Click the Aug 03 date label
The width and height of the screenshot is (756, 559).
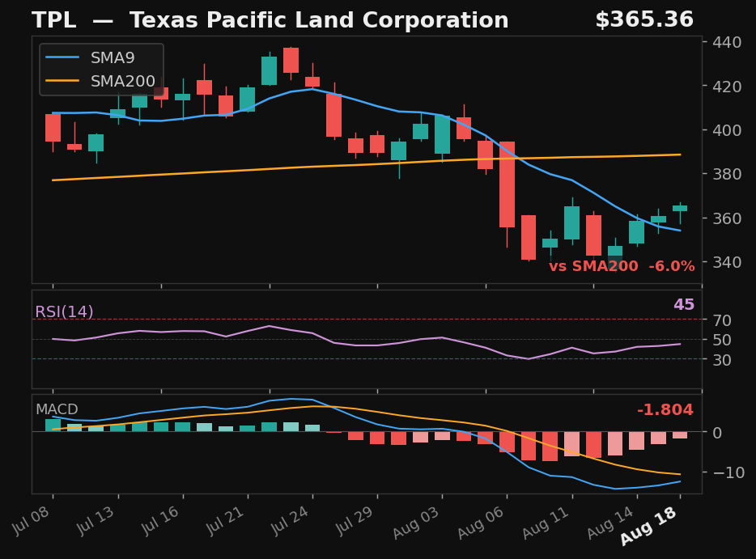[416, 523]
